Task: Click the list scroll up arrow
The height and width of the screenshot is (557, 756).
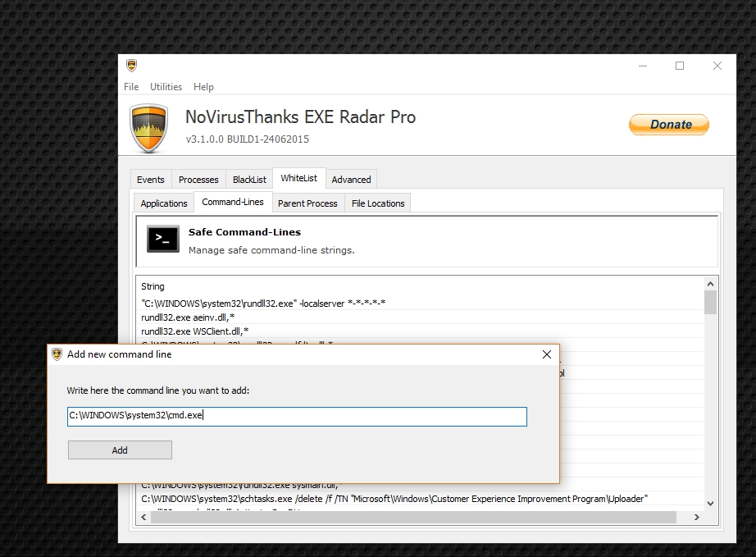Action: (x=710, y=284)
